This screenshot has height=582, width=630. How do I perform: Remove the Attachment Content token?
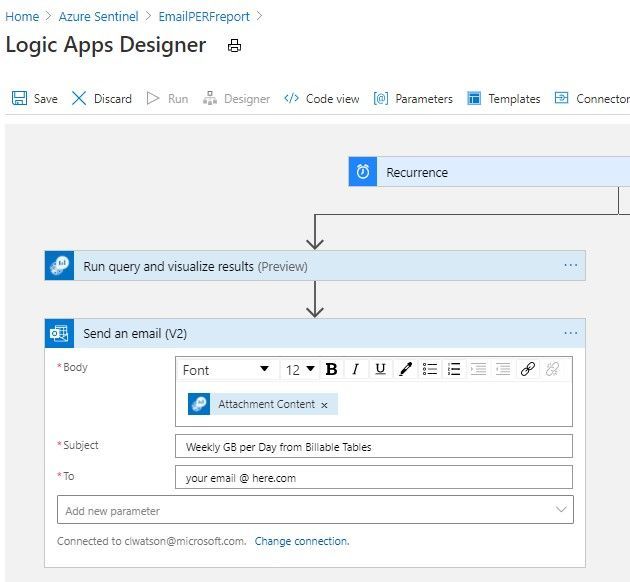324,405
